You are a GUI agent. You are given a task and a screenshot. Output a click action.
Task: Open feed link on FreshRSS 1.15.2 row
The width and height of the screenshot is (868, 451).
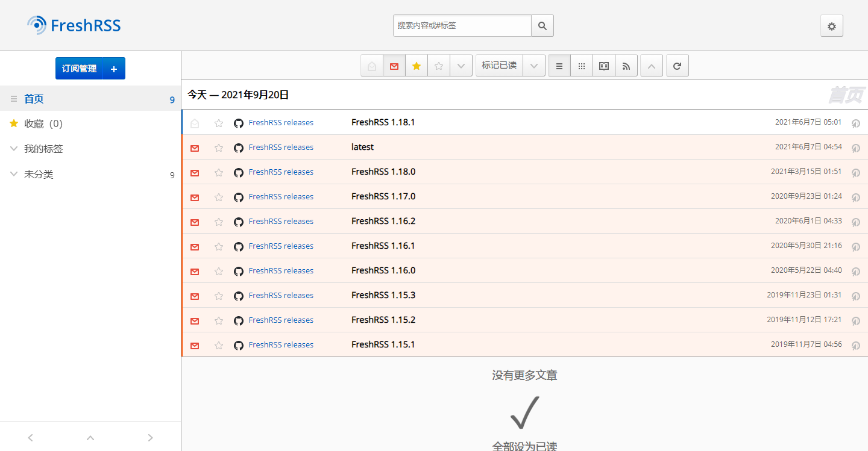tap(281, 320)
